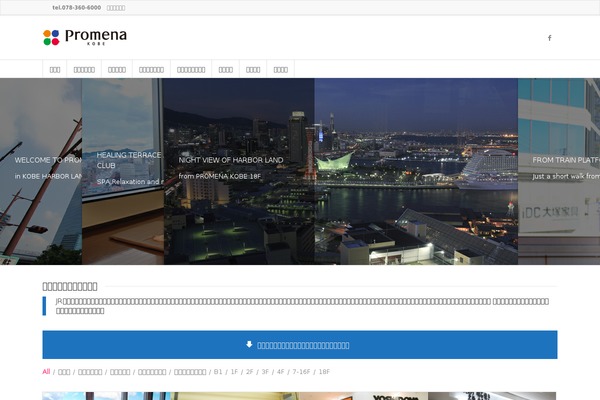Select the 'All' filter
The width and height of the screenshot is (600, 400).
(x=46, y=371)
